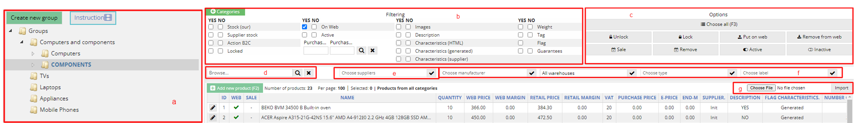This screenshot has width=868, height=123.
Task: Click checkmark icon next to Choose label
Action: (832, 73)
